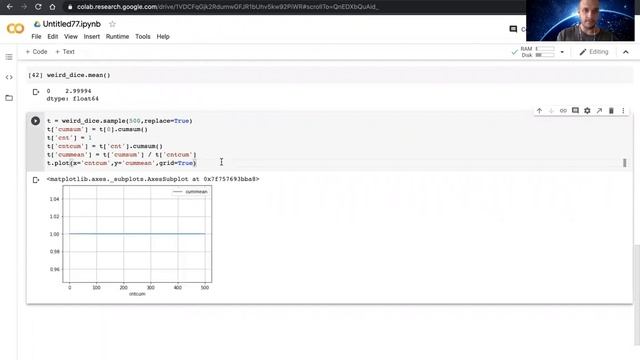Click the cummean legend label
The width and height of the screenshot is (640, 360).
coord(196,192)
